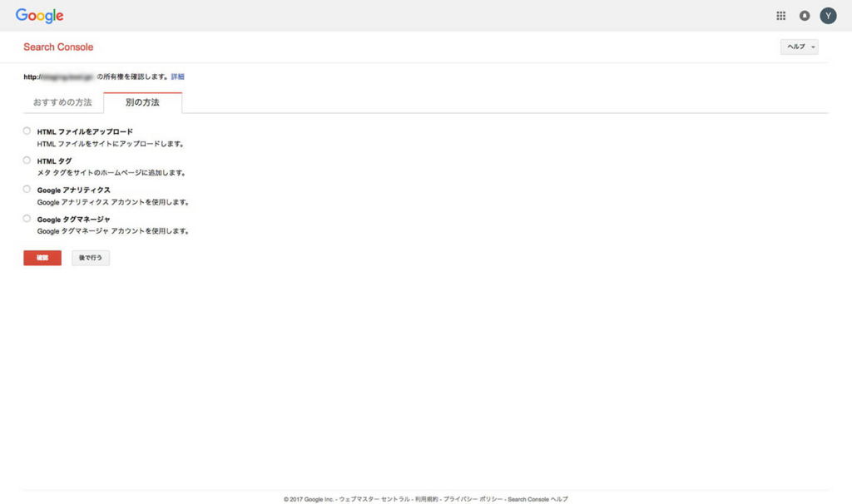
Task: Click the 後で行う button
Action: pos(91,258)
